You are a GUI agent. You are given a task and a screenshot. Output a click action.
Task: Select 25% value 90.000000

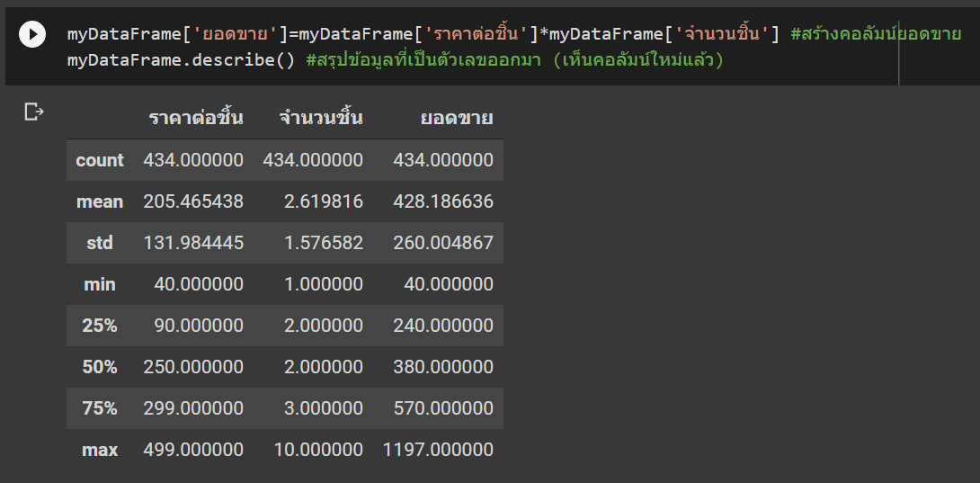pyautogui.click(x=200, y=326)
